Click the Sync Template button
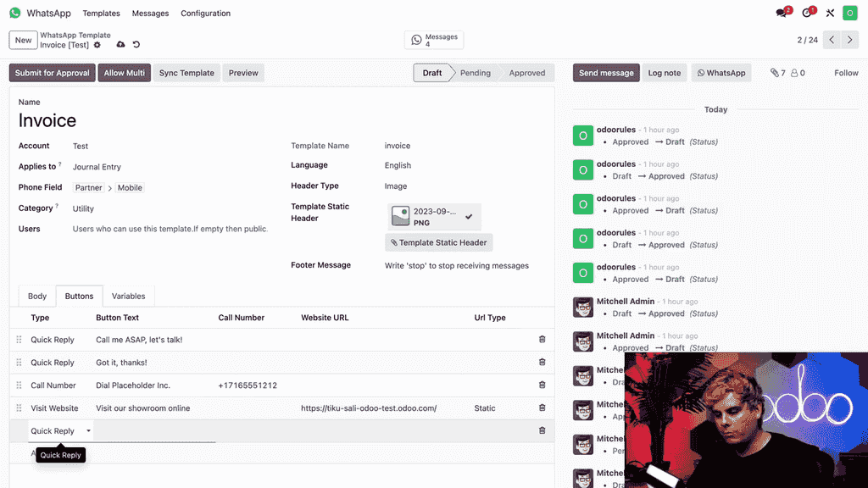 [186, 73]
